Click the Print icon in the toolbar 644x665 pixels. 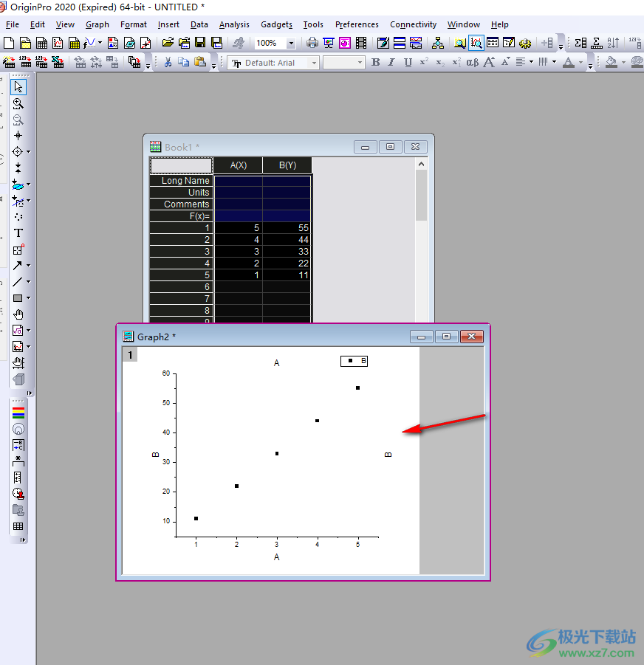[312, 42]
